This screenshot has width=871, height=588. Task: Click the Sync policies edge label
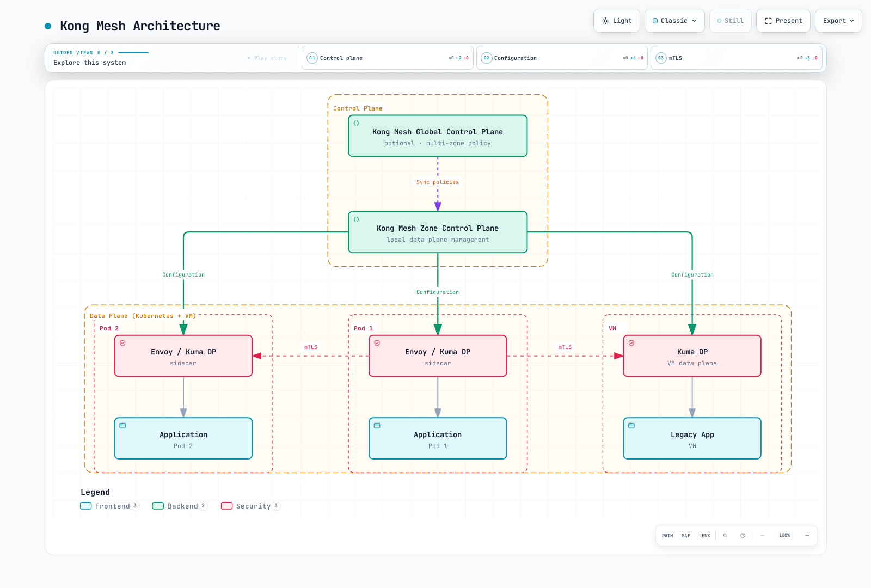[438, 182]
